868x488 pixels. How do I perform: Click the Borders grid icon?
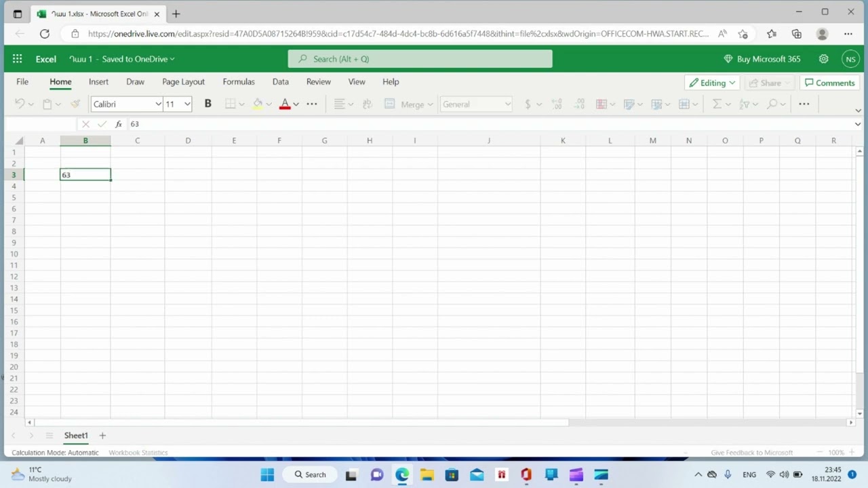[x=230, y=104]
